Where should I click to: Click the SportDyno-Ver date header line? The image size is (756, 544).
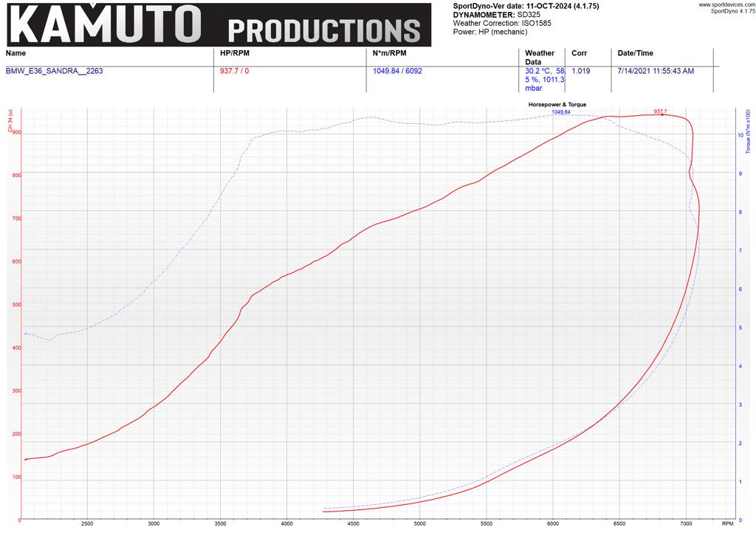click(526, 6)
